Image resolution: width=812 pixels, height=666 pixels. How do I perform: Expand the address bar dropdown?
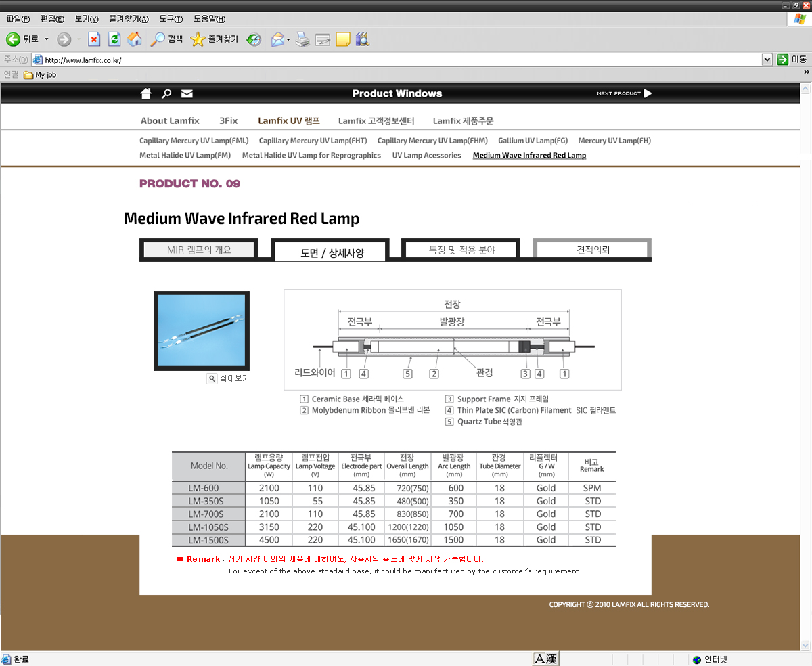(767, 60)
